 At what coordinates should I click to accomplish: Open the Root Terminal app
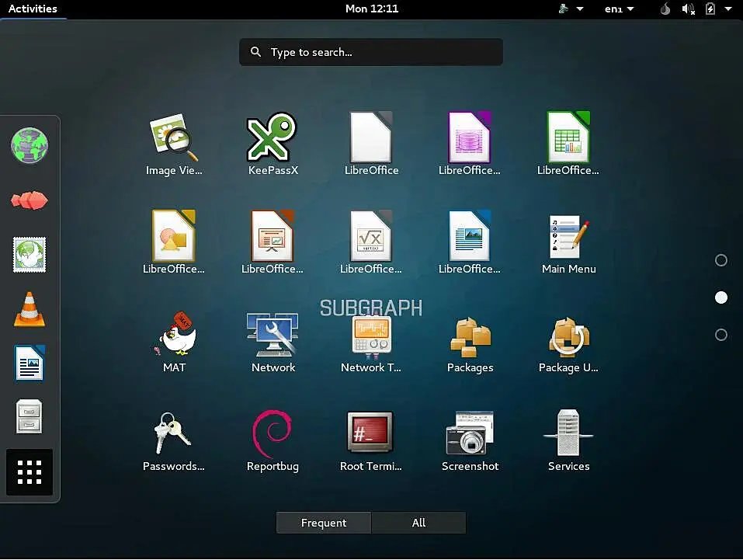tap(370, 440)
